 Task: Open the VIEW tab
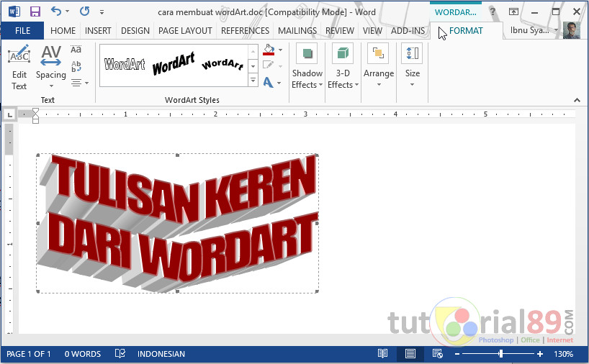click(x=372, y=31)
